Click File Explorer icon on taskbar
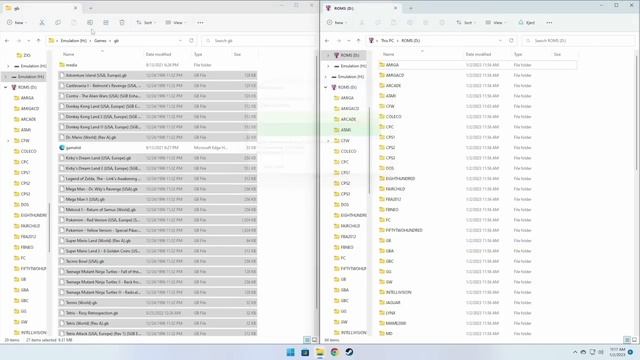 tap(320, 352)
